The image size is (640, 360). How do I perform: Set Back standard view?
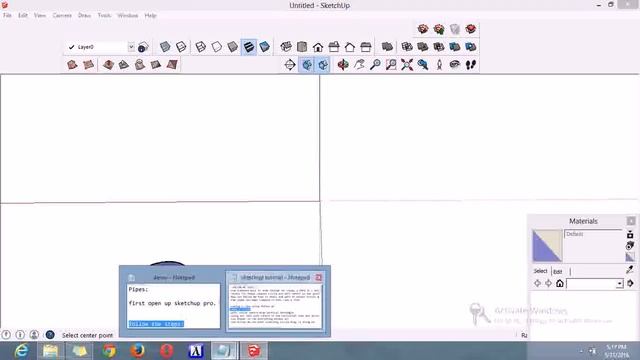(x=350, y=47)
